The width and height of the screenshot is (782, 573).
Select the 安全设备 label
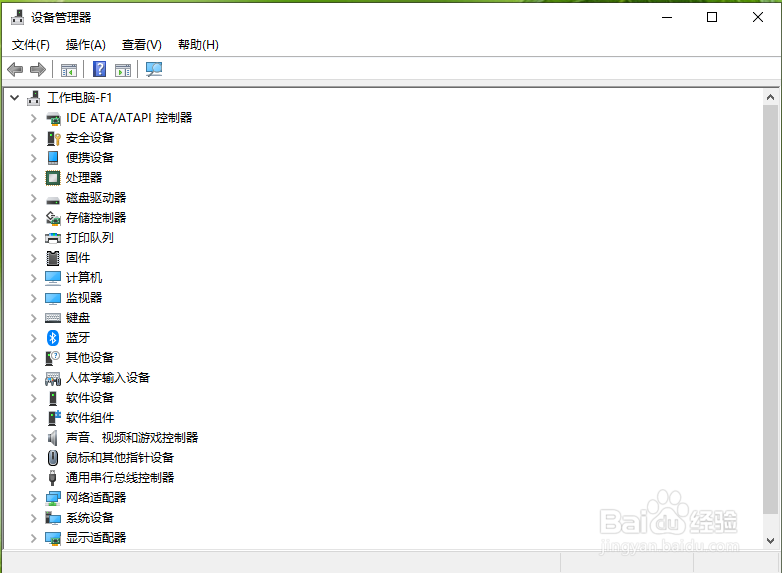[90, 138]
